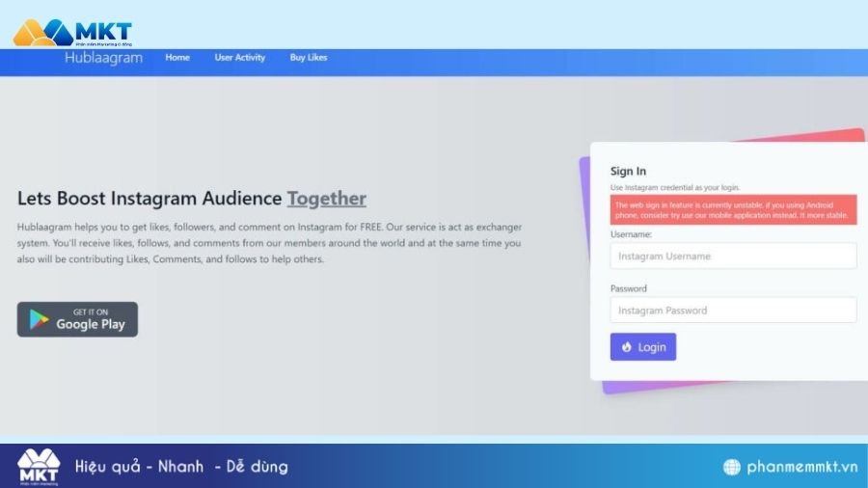
Task: Click the Sign In heading
Action: (628, 171)
